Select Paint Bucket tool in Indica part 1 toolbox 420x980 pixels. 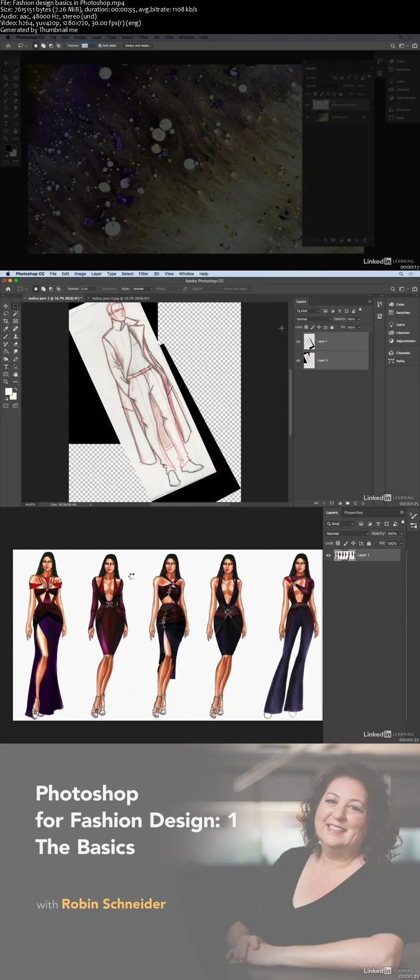tap(6, 351)
